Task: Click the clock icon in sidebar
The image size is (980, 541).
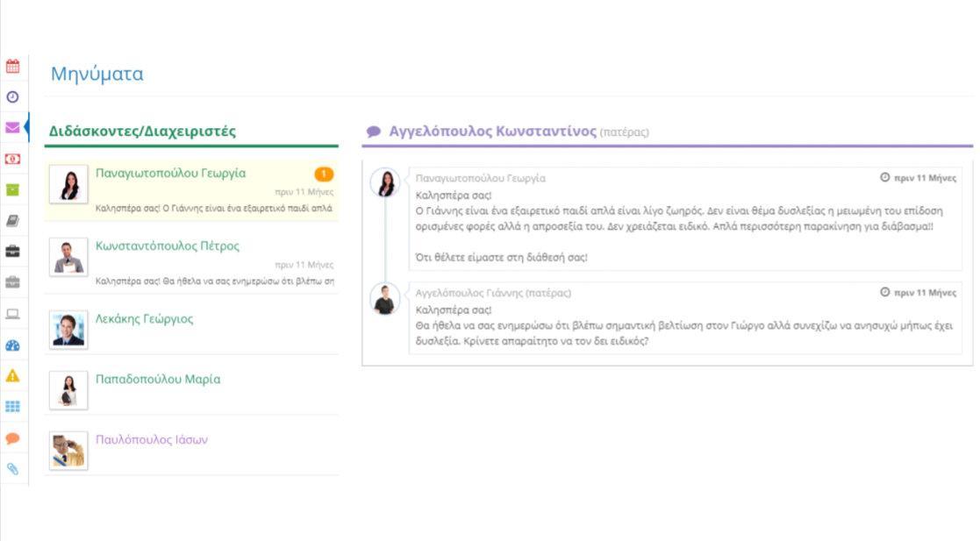Action: click(x=12, y=97)
